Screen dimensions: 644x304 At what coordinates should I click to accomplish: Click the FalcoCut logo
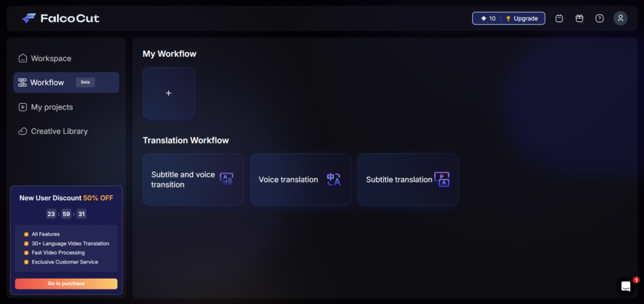pos(60,18)
